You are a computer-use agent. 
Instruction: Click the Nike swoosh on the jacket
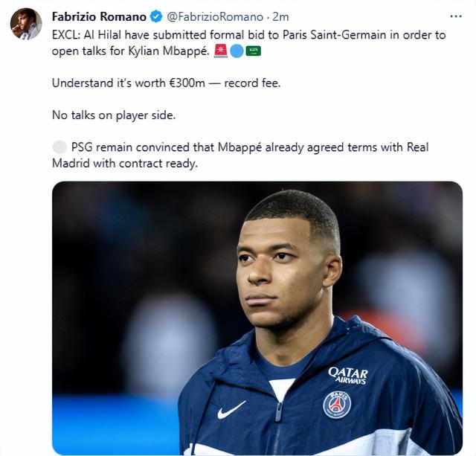pos(231,409)
